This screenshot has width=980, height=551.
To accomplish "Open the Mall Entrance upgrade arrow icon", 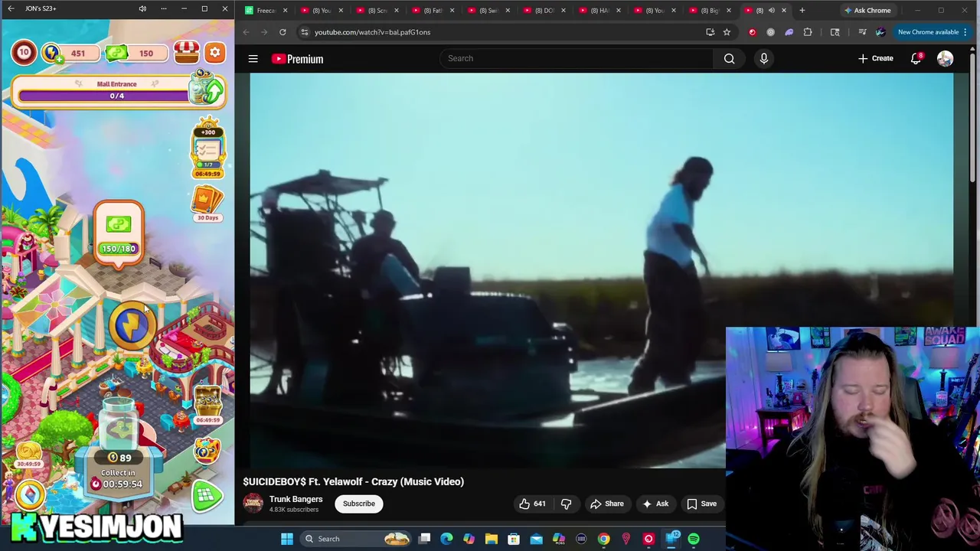I will [x=207, y=90].
